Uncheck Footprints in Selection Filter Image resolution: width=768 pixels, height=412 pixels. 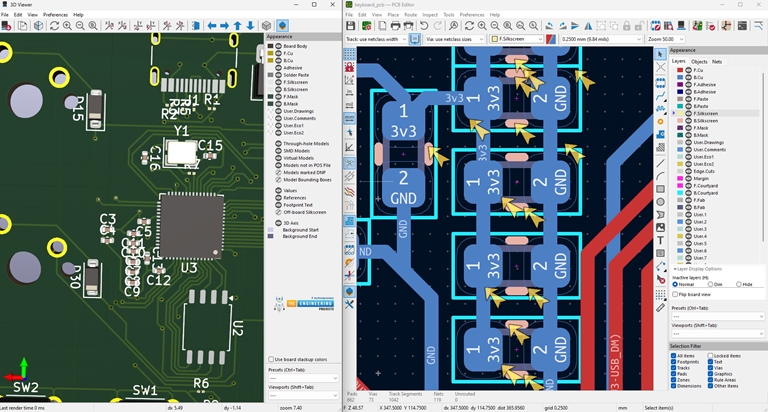pos(674,362)
